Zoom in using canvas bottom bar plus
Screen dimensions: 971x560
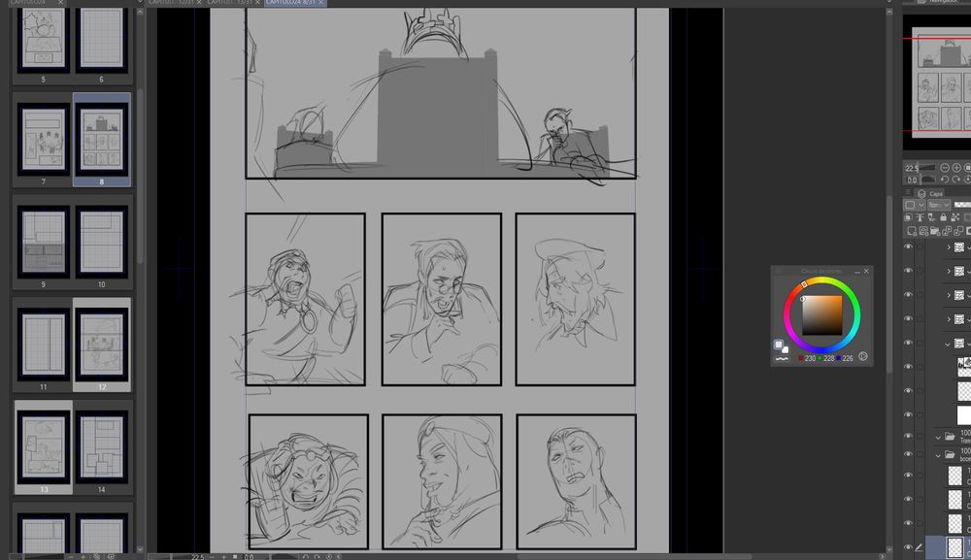point(223,557)
